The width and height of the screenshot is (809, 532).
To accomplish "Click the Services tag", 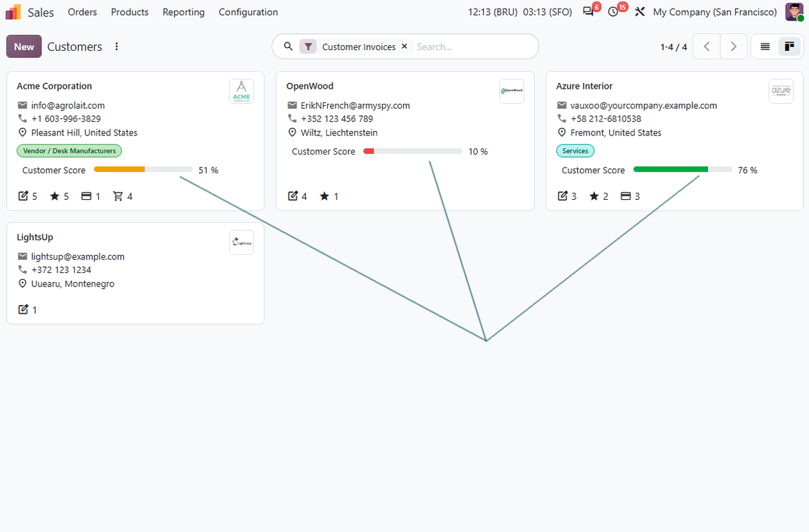I will (x=576, y=150).
